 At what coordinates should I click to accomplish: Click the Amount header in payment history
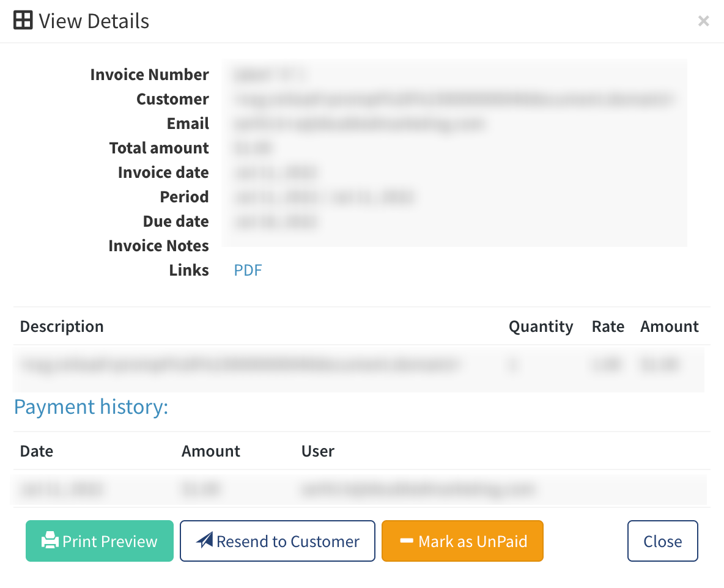click(x=210, y=451)
